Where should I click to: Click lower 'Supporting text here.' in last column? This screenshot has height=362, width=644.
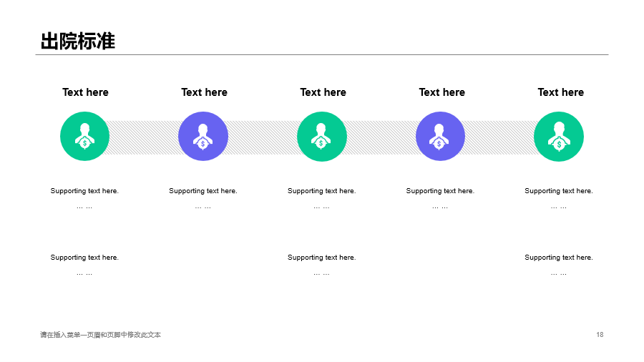point(559,258)
